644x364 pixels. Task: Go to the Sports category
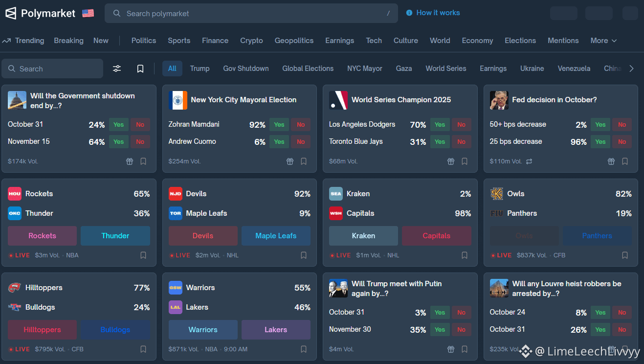[x=179, y=41]
